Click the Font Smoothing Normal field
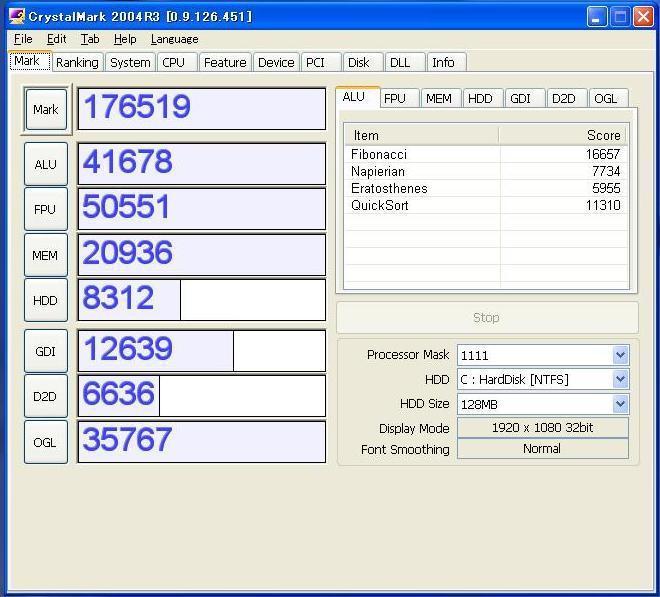This screenshot has width=660, height=597. 543,449
